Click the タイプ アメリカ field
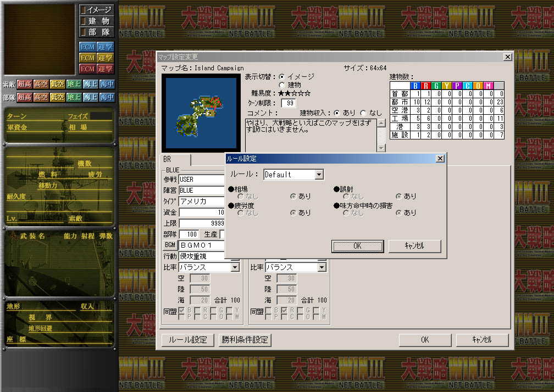Image resolution: width=554 pixels, height=392 pixels. 201,201
